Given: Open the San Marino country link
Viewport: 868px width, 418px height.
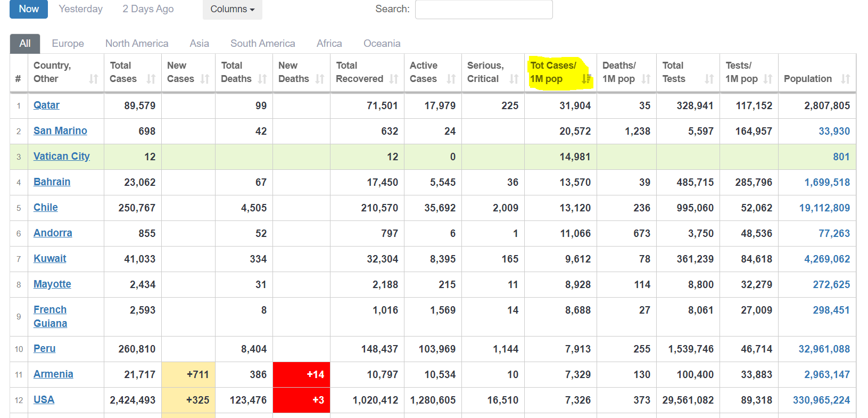Looking at the screenshot, I should click(x=60, y=130).
